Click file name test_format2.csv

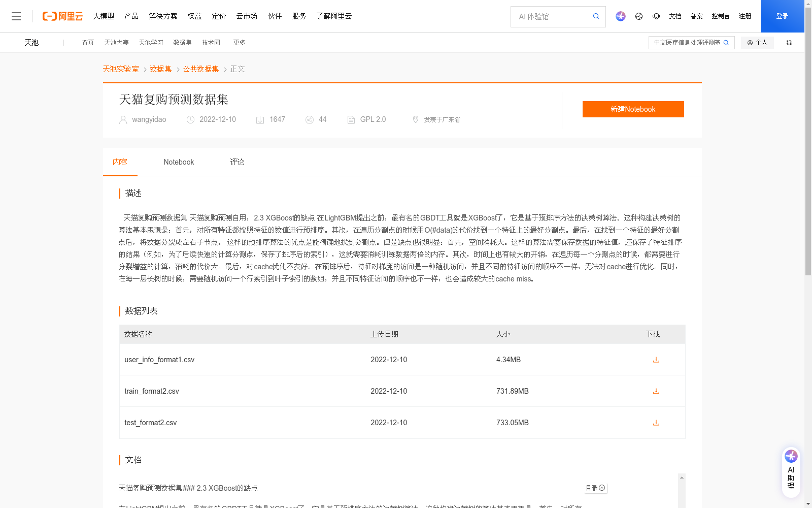[x=151, y=423]
